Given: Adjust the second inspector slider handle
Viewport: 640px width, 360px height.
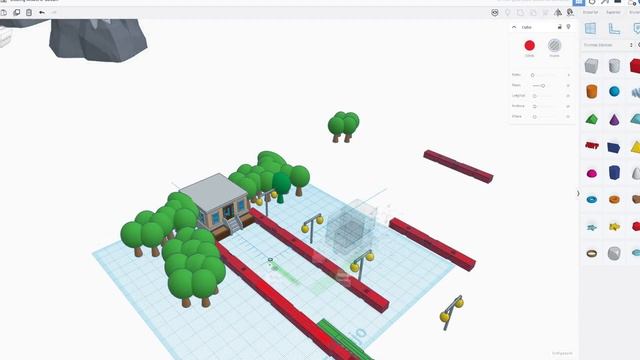Looking at the screenshot, I should click(x=543, y=86).
